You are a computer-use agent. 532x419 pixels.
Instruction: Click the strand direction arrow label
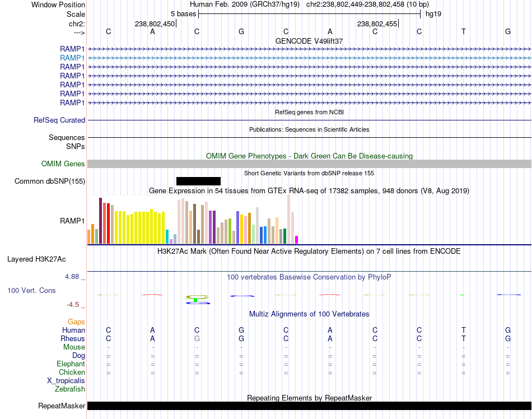(79, 32)
